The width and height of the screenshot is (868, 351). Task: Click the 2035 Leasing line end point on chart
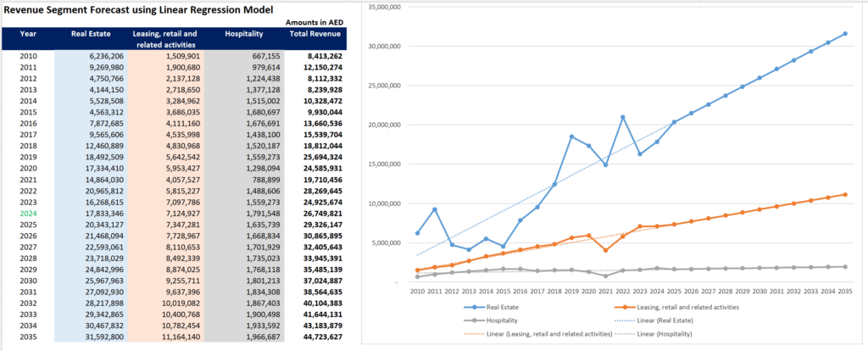[844, 194]
